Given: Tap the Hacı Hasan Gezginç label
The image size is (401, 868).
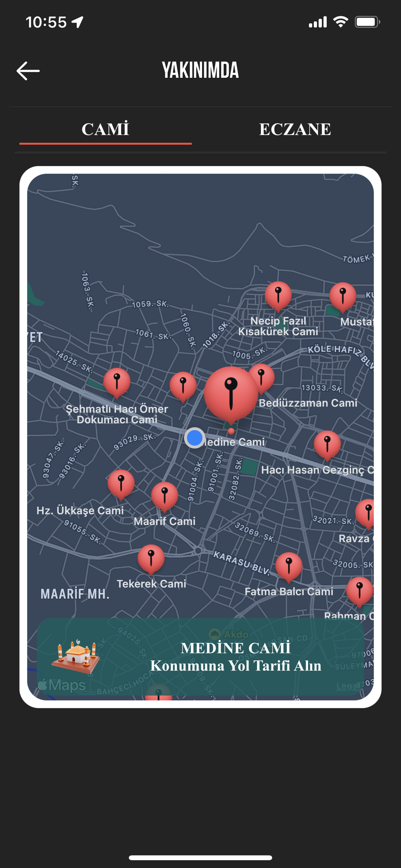Looking at the screenshot, I should 317,470.
